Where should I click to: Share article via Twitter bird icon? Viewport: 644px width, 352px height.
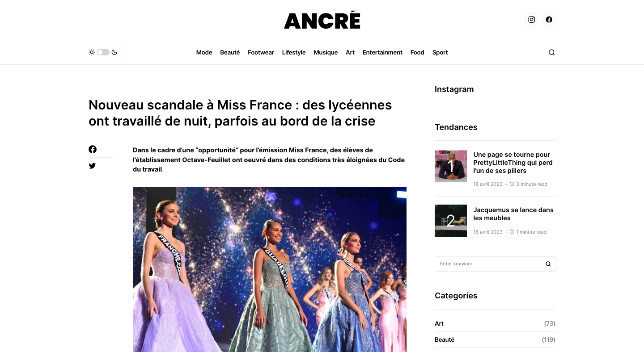pyautogui.click(x=92, y=166)
